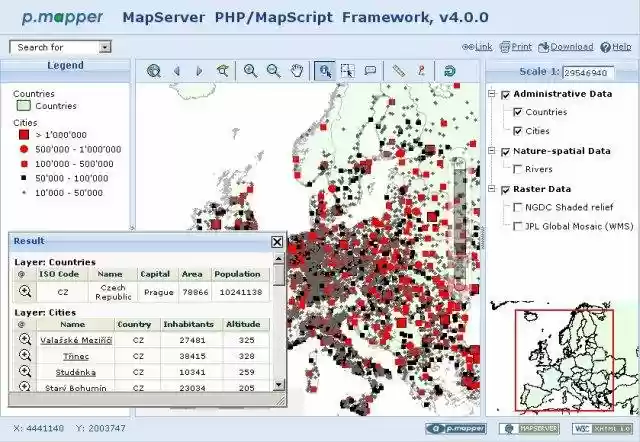640x442 pixels.
Task: Click the Help question mark icon
Action: coord(605,47)
